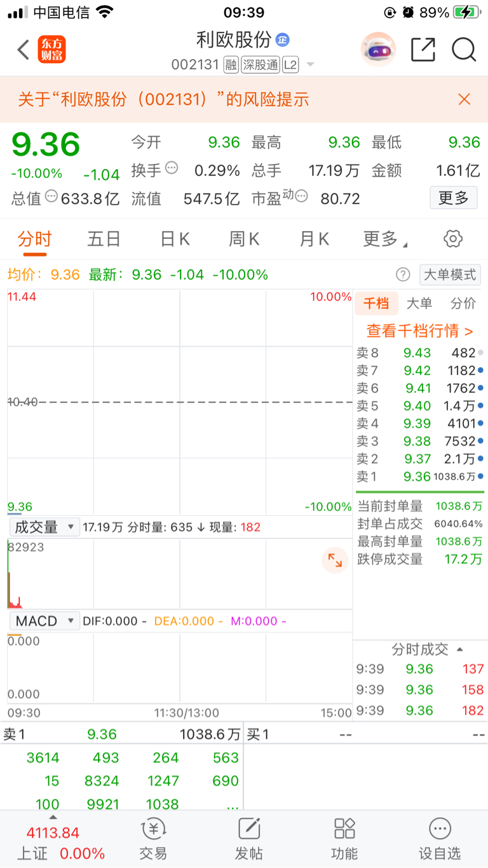488x868 pixels.
Task: Tap the 更多 button in quote header
Action: pos(454,198)
